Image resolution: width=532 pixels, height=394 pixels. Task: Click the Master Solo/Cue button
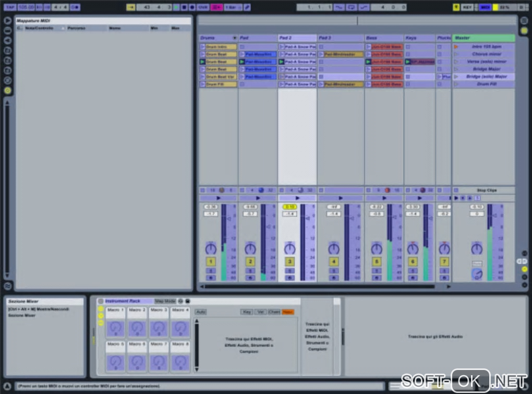(477, 264)
